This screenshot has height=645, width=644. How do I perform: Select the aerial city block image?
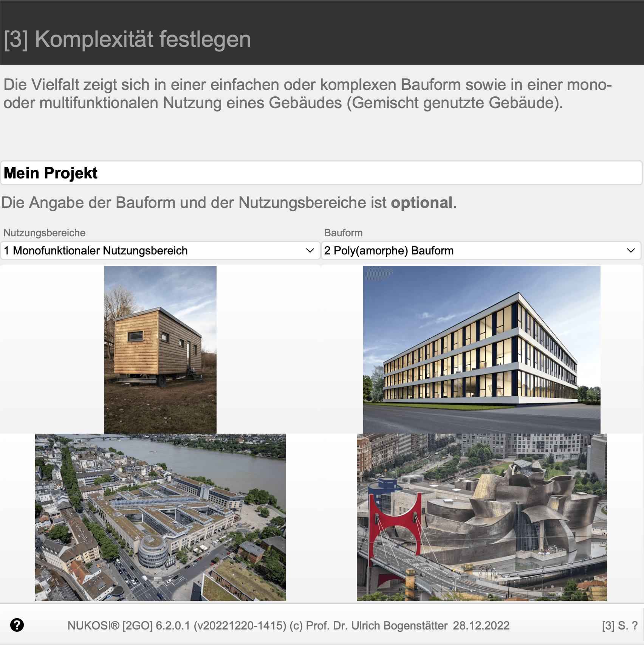tap(160, 517)
